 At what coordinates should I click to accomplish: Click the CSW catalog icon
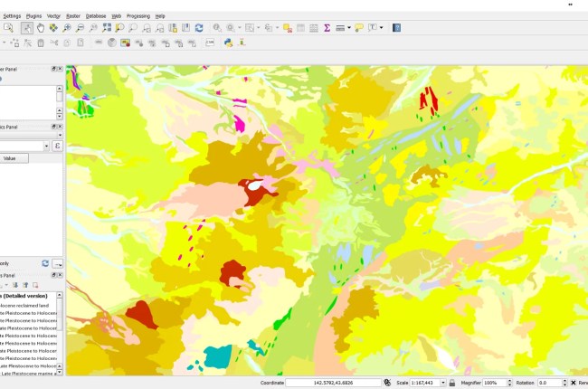[210, 43]
